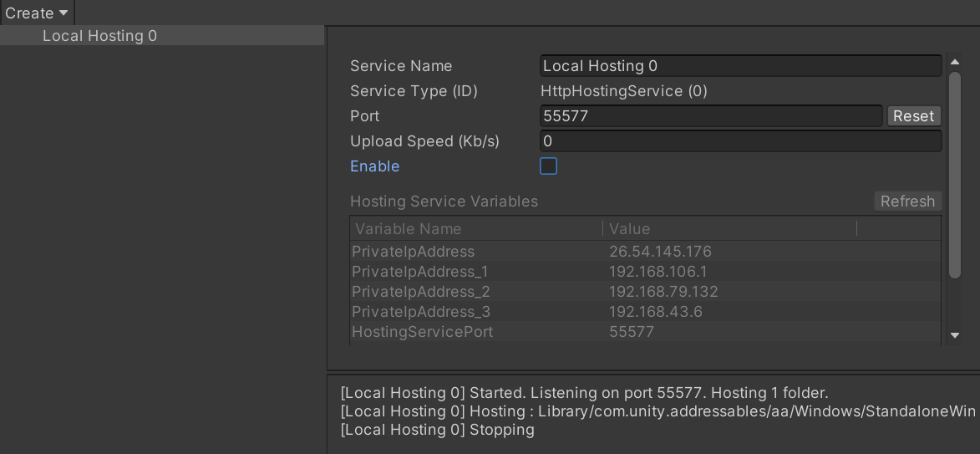This screenshot has height=454, width=980.
Task: Select the HostingServicePort variable row
Action: pos(422,332)
